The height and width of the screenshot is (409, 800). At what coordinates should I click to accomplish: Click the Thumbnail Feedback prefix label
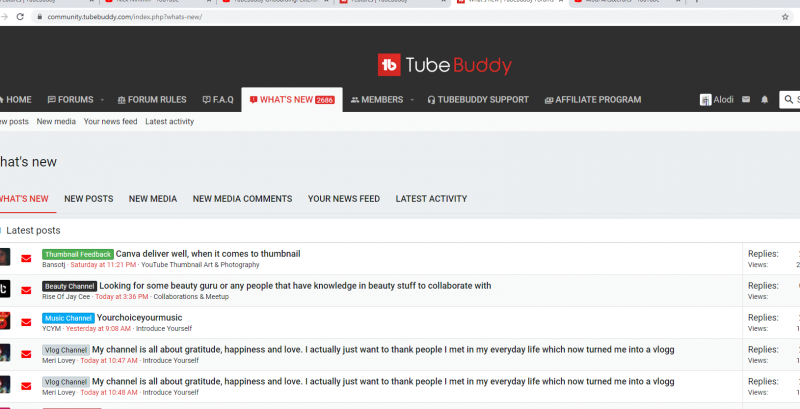(x=77, y=254)
